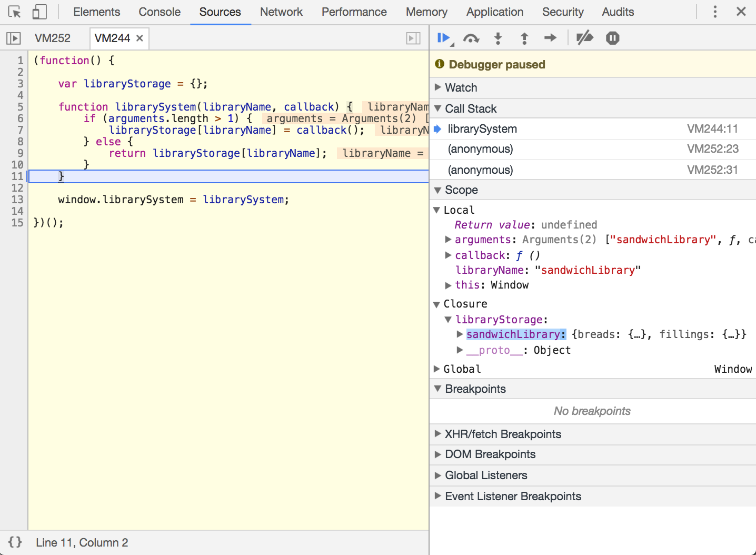This screenshot has width=756, height=555.
Task: Close the VM244 tab
Action: click(x=140, y=38)
